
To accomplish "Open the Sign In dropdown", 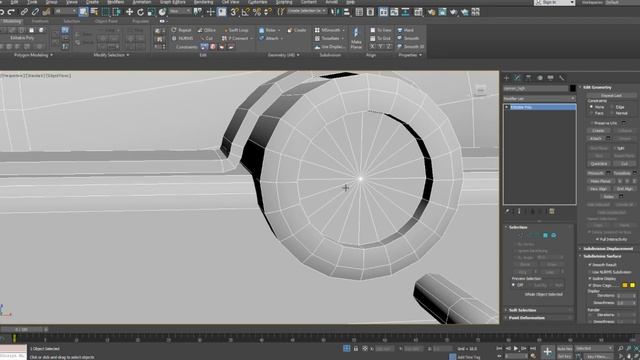I will pyautogui.click(x=554, y=2).
